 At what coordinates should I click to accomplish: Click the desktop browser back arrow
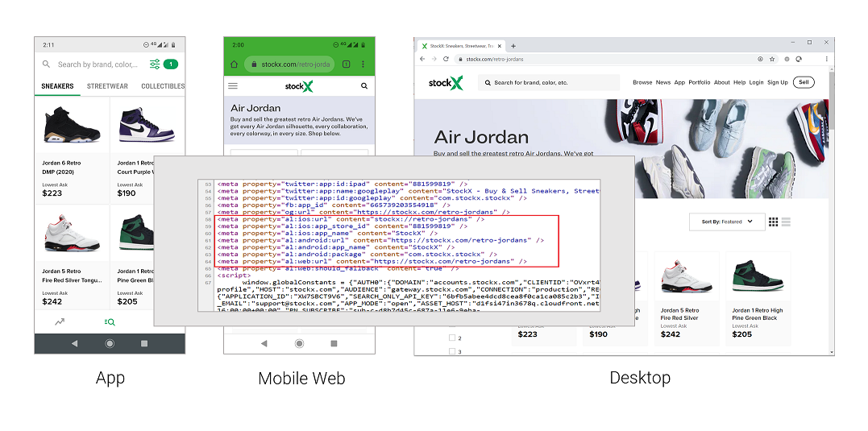point(422,59)
